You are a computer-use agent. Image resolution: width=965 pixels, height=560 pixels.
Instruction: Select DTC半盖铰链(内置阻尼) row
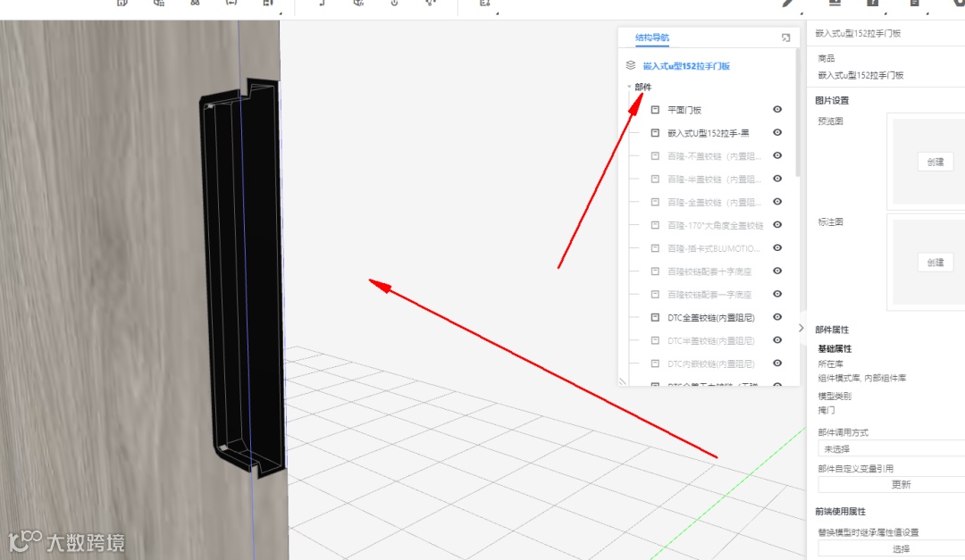pyautogui.click(x=711, y=340)
